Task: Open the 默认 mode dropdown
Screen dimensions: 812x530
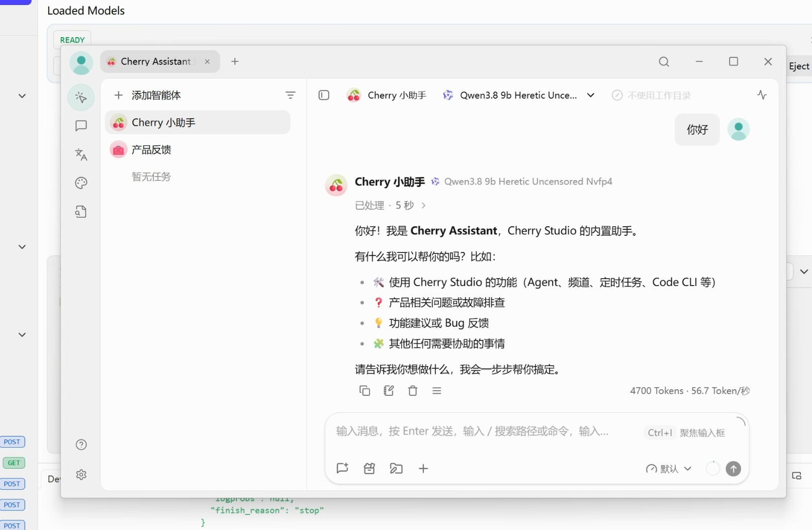Action: pos(669,469)
